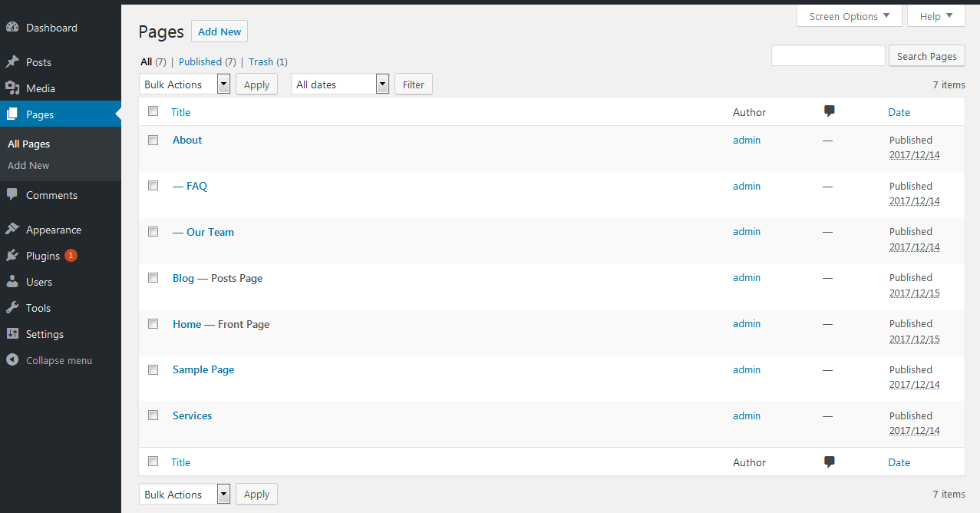The image size is (980, 513).
Task: Open the Services page title link
Action: pos(192,415)
